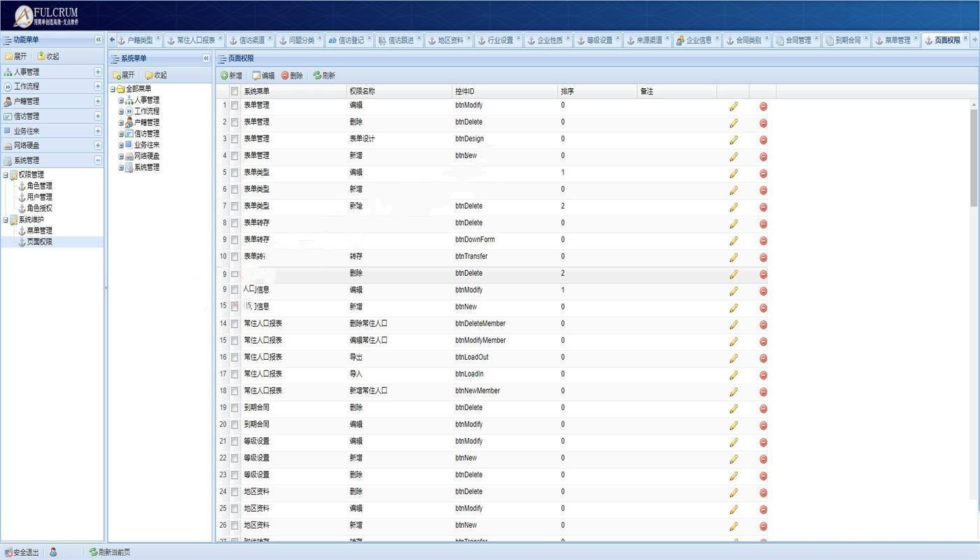
Task: Click the green 新增 add icon in toolbar
Action: click(x=225, y=76)
